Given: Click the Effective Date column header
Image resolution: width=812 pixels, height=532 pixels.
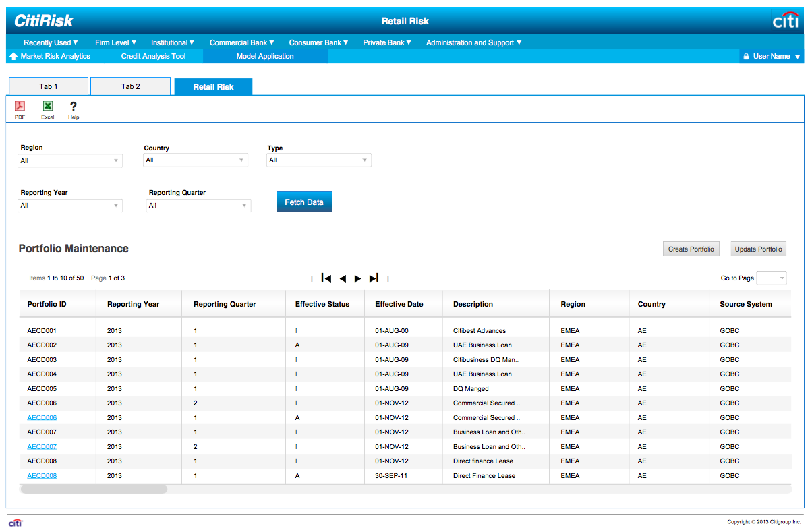Looking at the screenshot, I should click(x=403, y=305).
